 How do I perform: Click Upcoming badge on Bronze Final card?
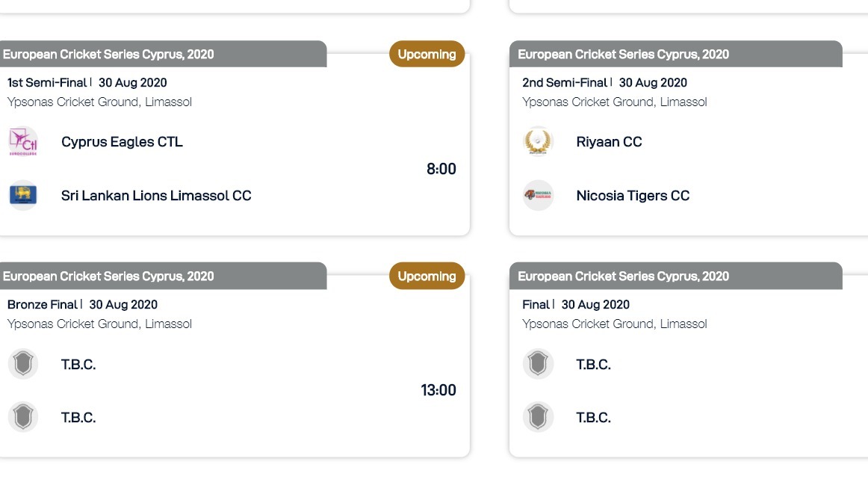click(427, 276)
